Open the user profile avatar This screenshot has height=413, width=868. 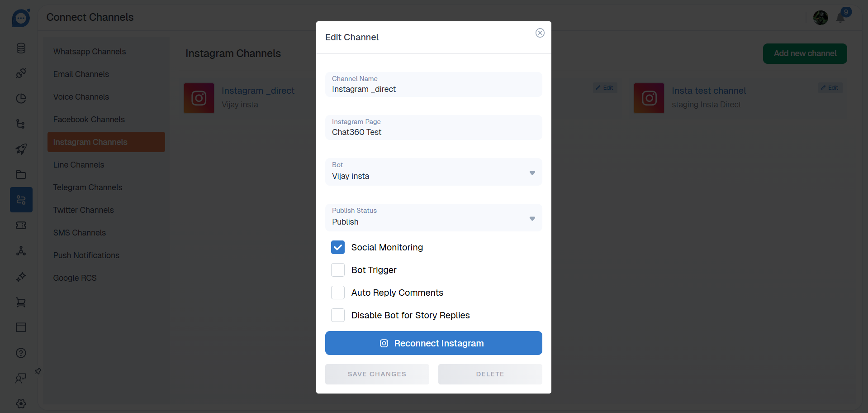point(821,18)
